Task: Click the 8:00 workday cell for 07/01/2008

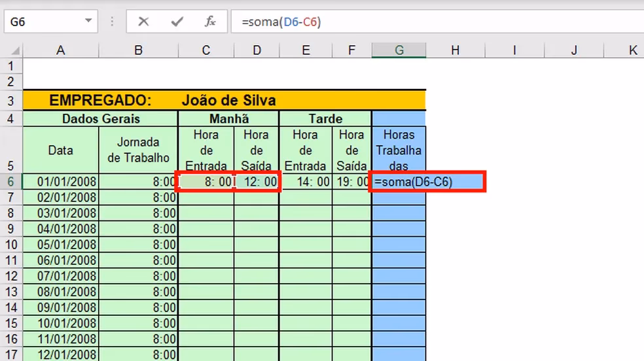Action: 138,276
